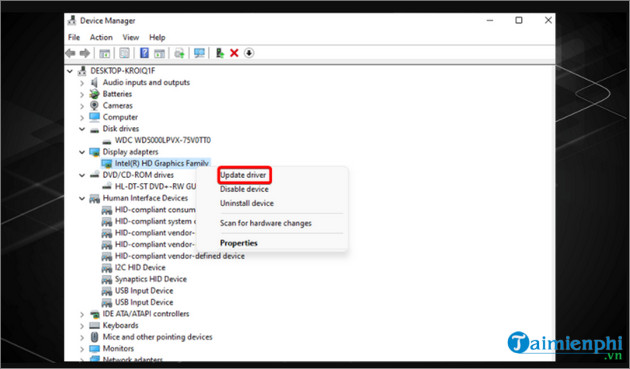Click the Forward arrow in the toolbar

[85, 53]
